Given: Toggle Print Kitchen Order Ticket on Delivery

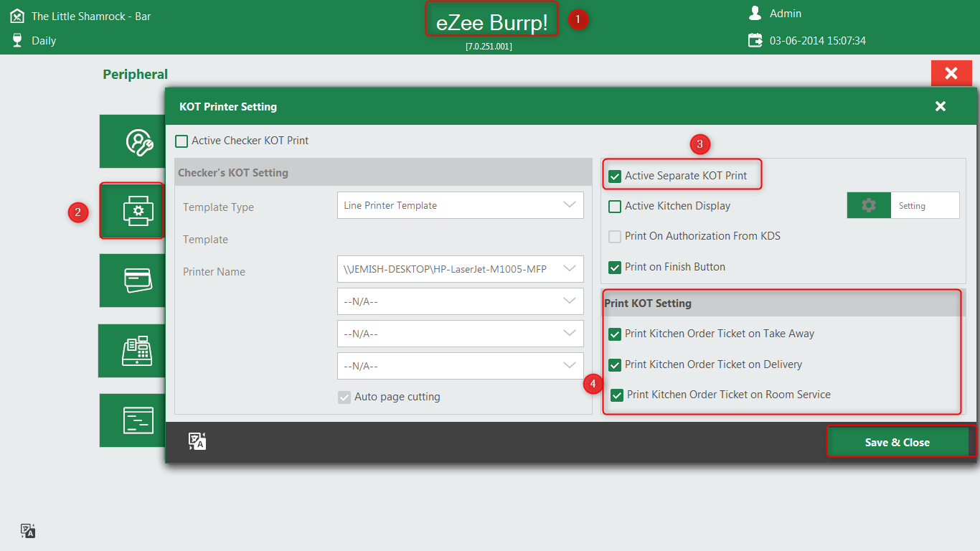Looking at the screenshot, I should (615, 365).
